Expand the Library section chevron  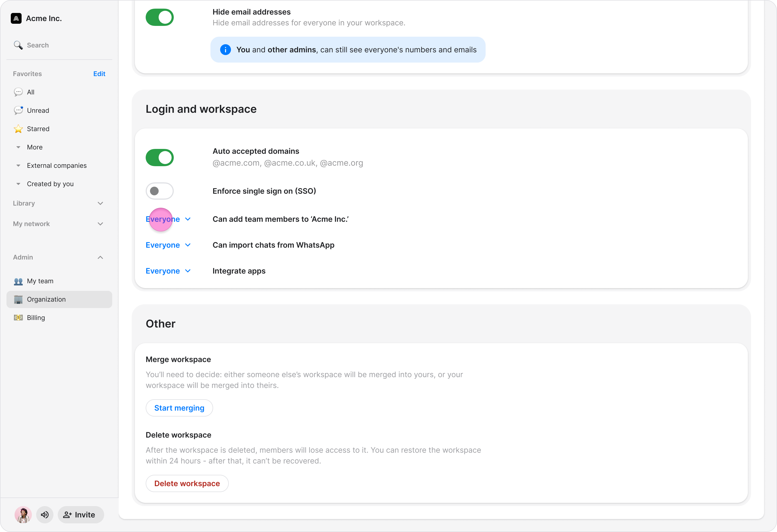pos(100,203)
